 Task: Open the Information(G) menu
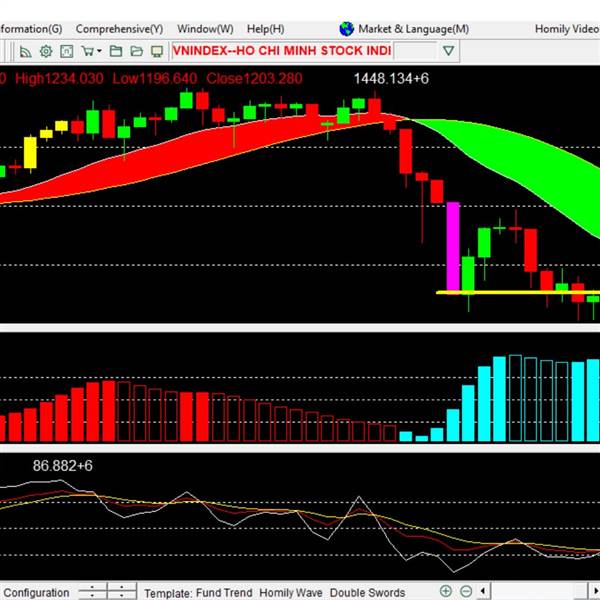point(31,29)
